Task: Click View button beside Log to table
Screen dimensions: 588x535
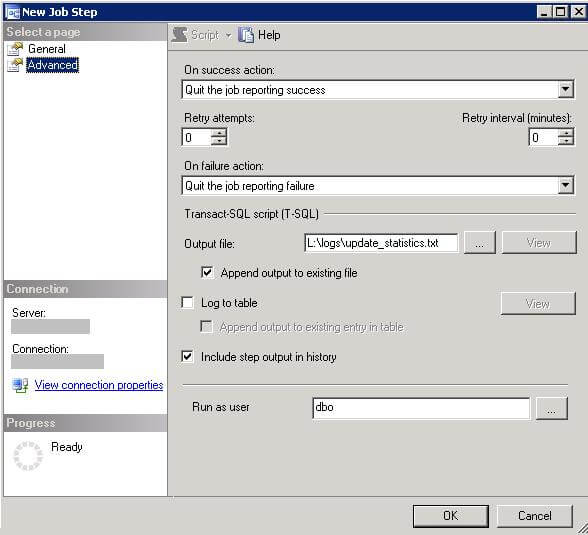Action: click(538, 303)
